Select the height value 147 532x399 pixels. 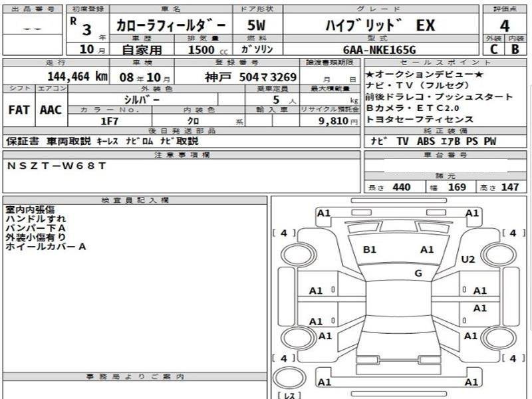[510, 188]
